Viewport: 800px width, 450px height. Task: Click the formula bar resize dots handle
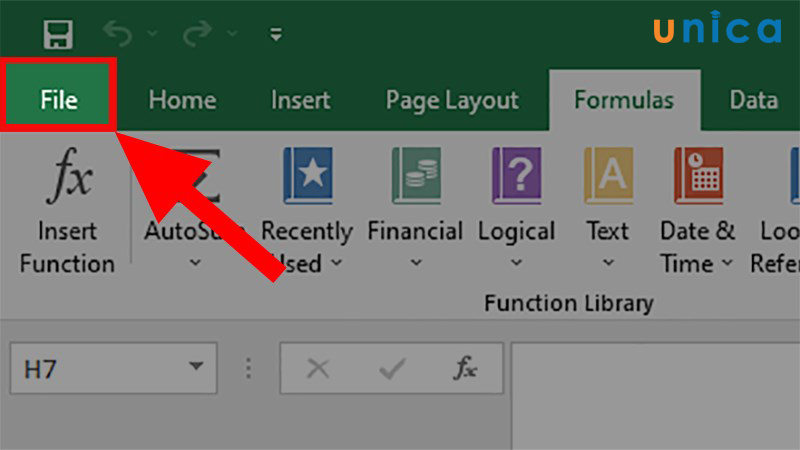(248, 368)
